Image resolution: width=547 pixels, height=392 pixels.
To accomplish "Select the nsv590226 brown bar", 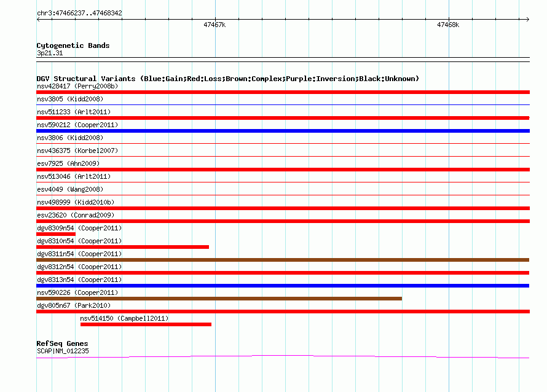I will point(219,299).
